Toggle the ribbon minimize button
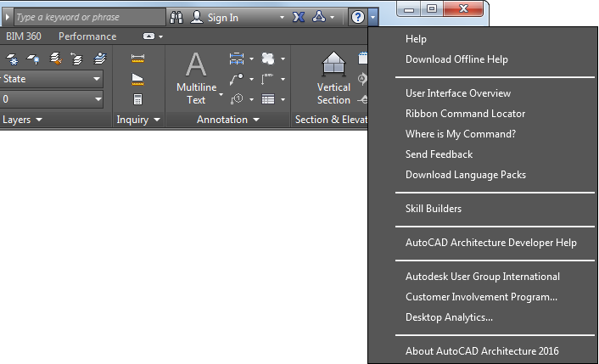Image resolution: width=599 pixels, height=364 pixels. coord(148,36)
